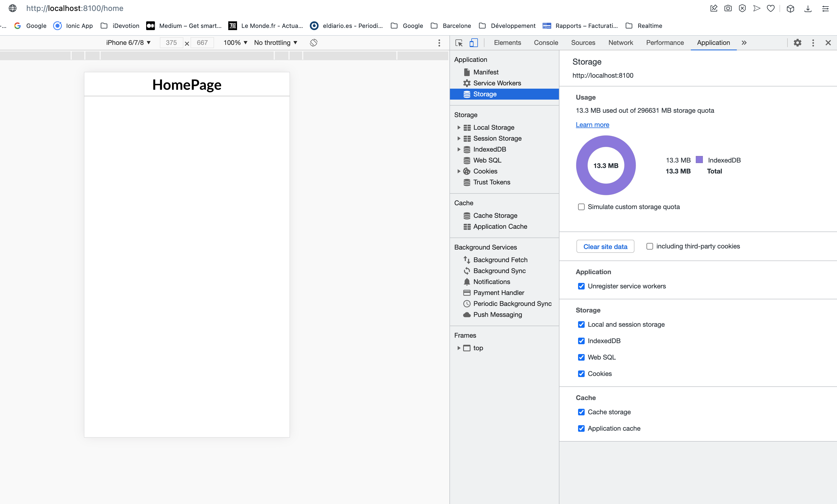Disable IndexedDB storage clearing checkbox
Image resolution: width=837 pixels, height=504 pixels.
tap(581, 341)
